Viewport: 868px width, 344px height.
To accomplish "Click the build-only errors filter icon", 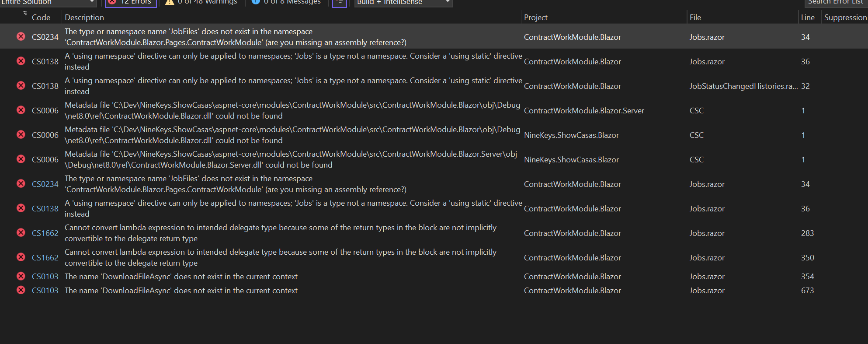I will 340,3.
